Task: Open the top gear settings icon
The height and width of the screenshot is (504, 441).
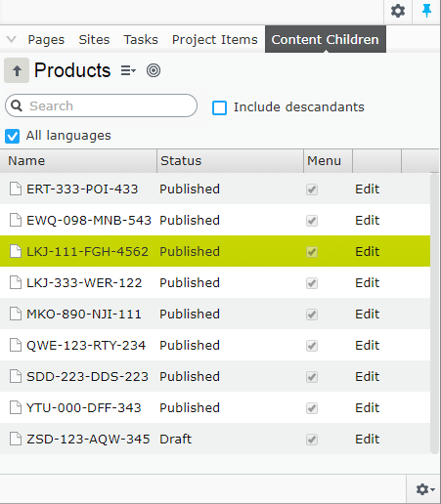Action: 398,11
